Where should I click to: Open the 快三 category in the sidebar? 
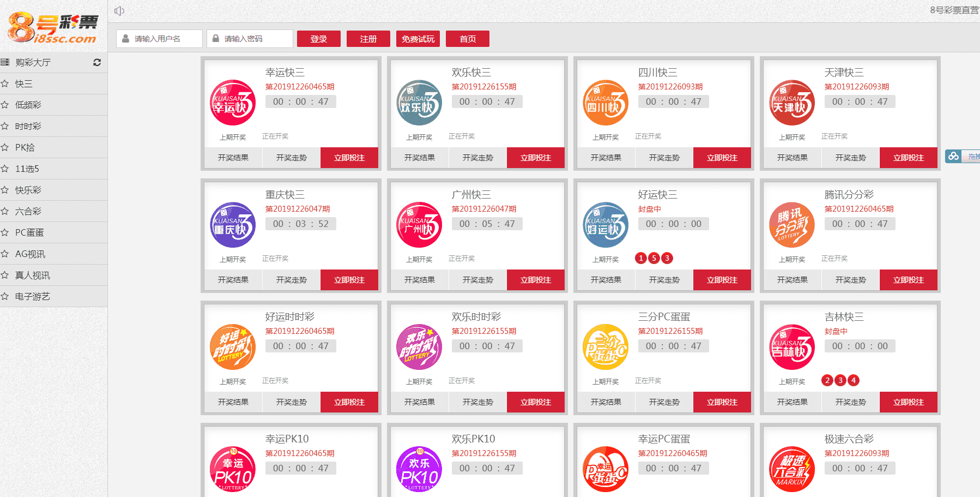[x=24, y=83]
